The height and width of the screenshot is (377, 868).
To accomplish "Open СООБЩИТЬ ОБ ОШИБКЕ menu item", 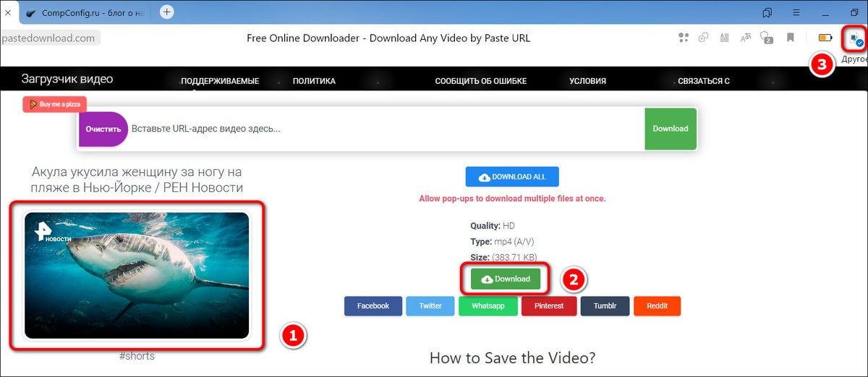I will click(x=480, y=81).
